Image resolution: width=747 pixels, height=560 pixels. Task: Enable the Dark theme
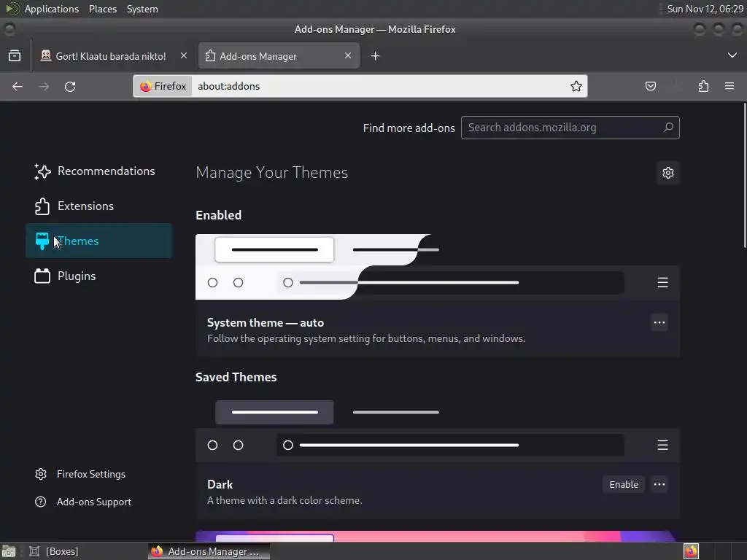[624, 484]
